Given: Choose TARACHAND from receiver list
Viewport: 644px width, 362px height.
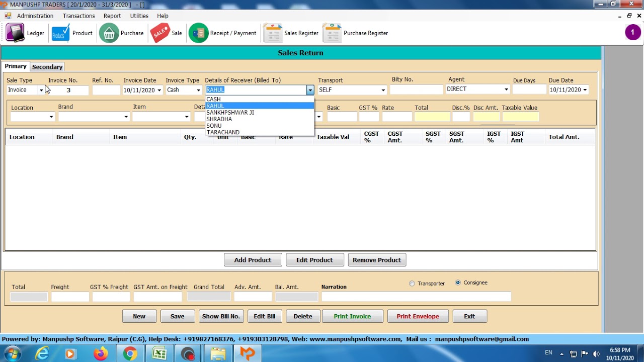Looking at the screenshot, I should click(x=260, y=132).
